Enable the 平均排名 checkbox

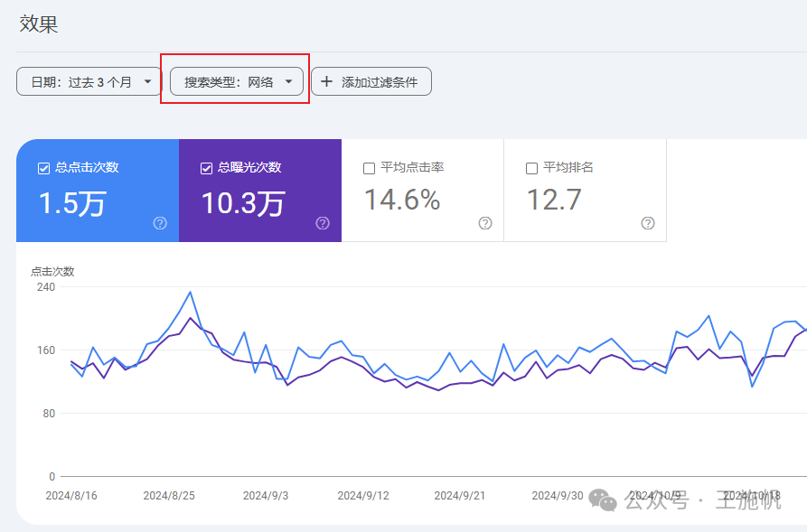pyautogui.click(x=531, y=168)
